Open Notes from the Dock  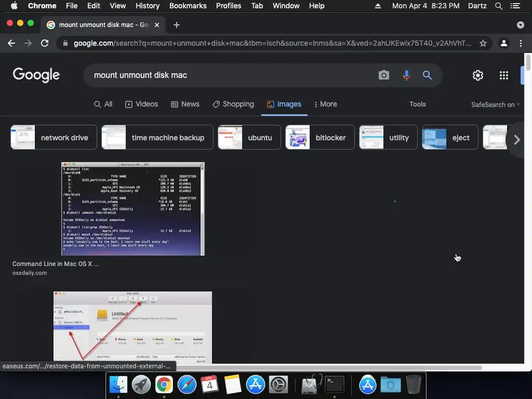232,385
